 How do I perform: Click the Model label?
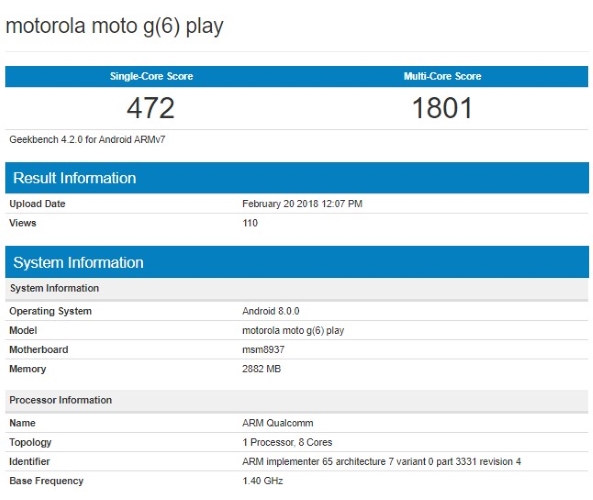click(x=23, y=330)
